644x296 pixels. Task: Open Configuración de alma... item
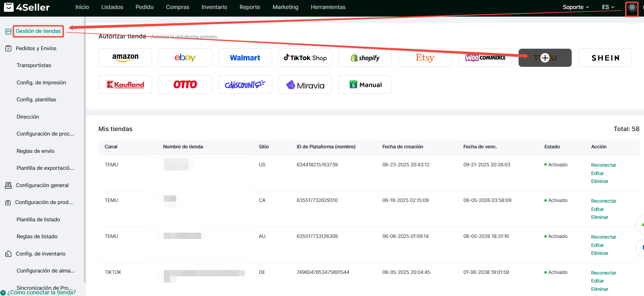click(45, 271)
